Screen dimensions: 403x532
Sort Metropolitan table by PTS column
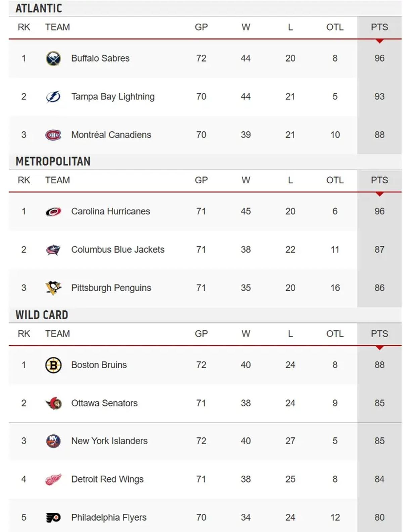[x=379, y=180]
